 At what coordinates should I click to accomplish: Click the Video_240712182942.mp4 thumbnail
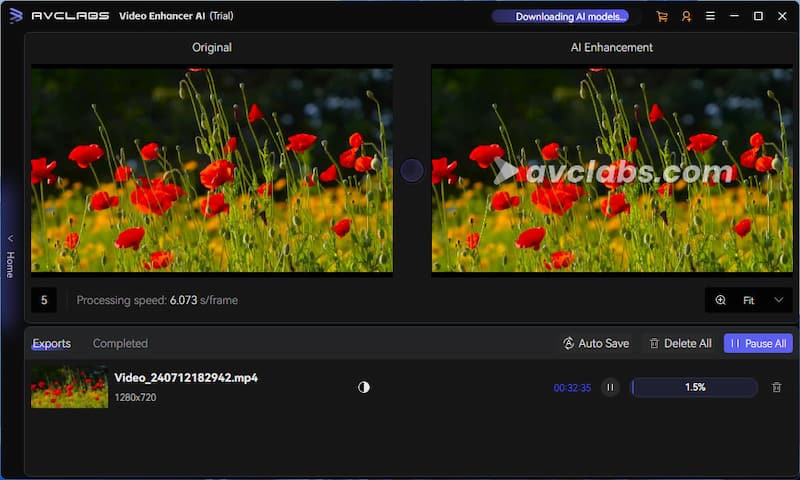[x=69, y=387]
